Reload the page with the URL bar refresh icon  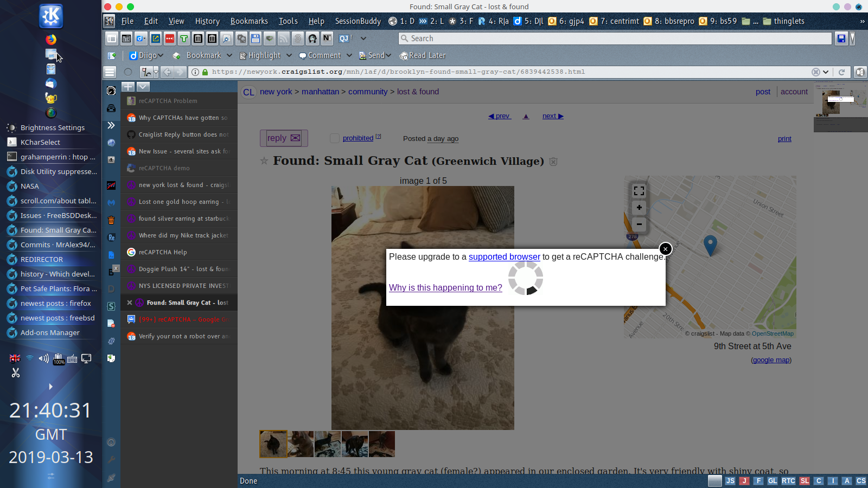click(841, 72)
